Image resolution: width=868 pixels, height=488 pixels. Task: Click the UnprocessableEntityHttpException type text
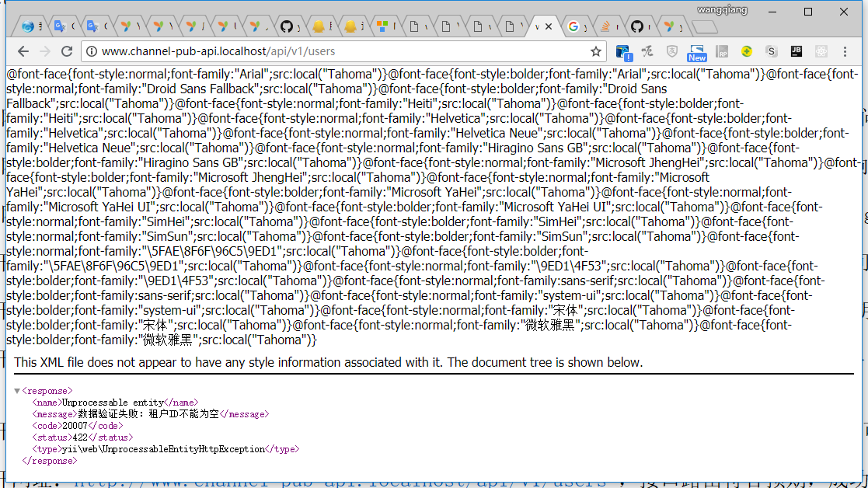click(x=163, y=448)
